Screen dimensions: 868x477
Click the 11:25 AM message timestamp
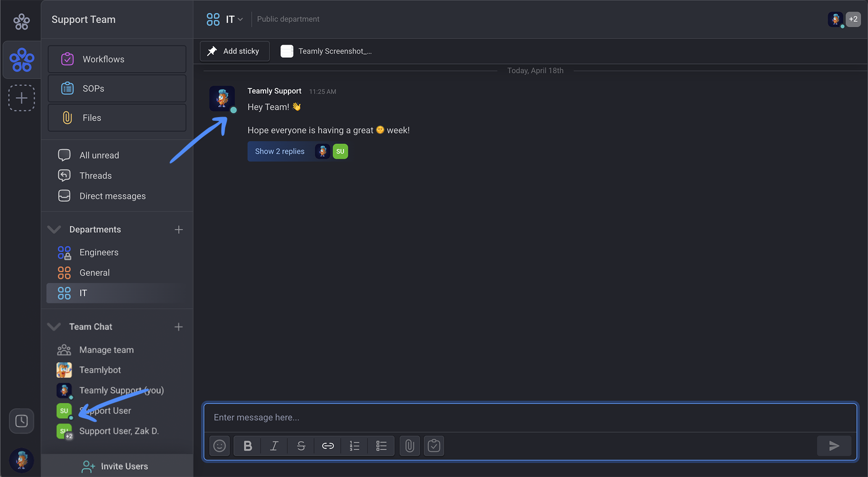point(323,92)
